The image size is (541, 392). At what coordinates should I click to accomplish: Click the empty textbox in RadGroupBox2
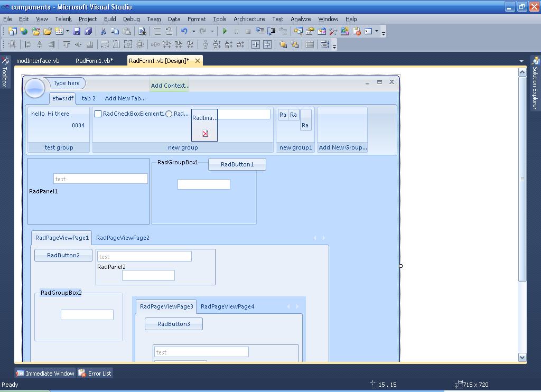coord(87,315)
